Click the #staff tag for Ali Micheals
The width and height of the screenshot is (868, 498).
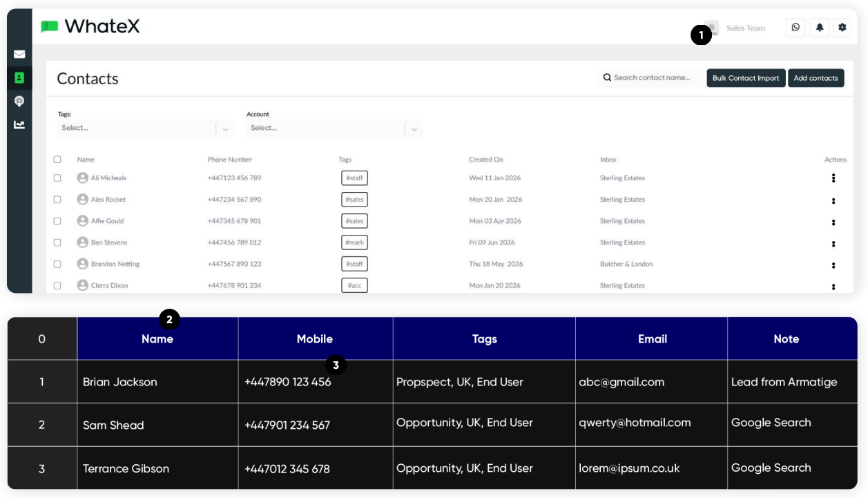354,178
